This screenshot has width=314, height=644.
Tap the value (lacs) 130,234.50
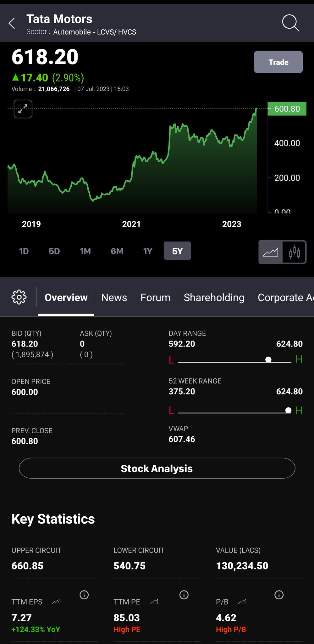(x=242, y=566)
